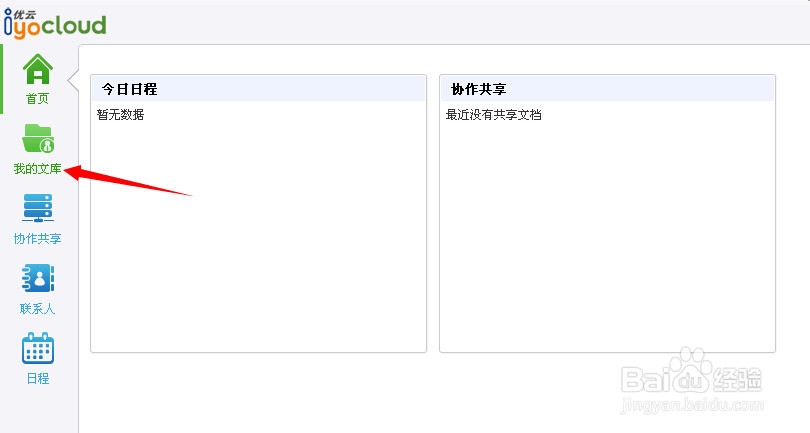Click the 日程 calendar icon
The image size is (810, 433).
pyautogui.click(x=38, y=349)
